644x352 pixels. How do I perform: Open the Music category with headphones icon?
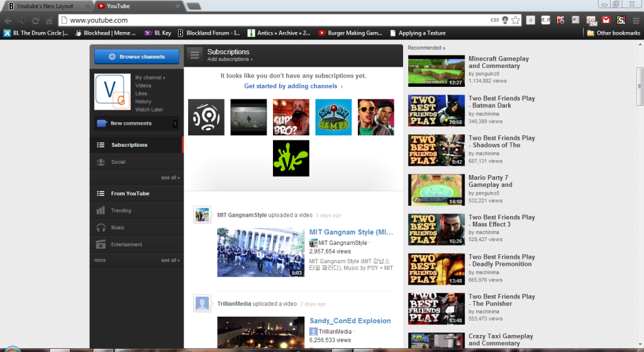click(118, 227)
